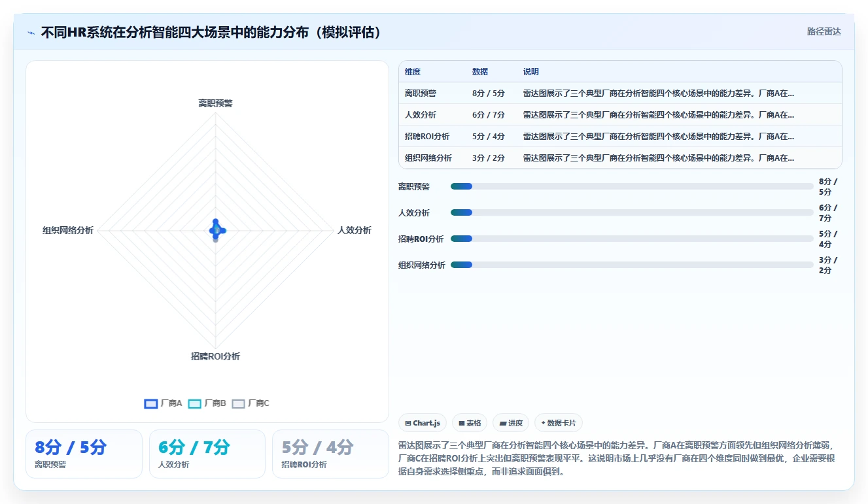
Task: Click the 5分 / 4分 table cell
Action: click(489, 137)
